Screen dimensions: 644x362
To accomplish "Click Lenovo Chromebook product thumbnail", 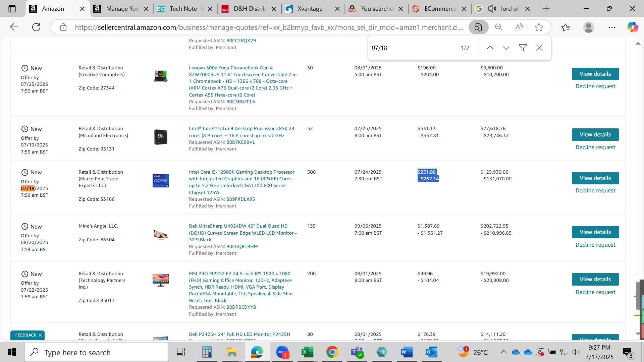I will [x=161, y=76].
